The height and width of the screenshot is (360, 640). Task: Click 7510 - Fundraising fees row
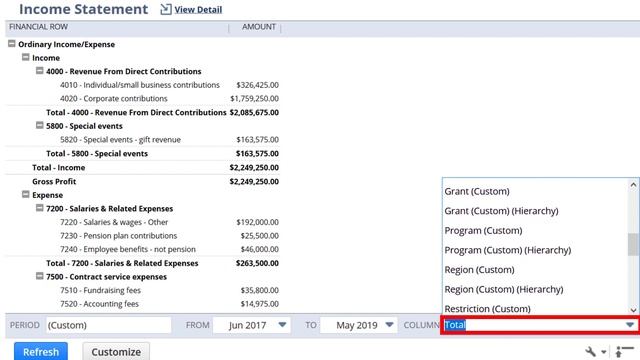pos(100,290)
